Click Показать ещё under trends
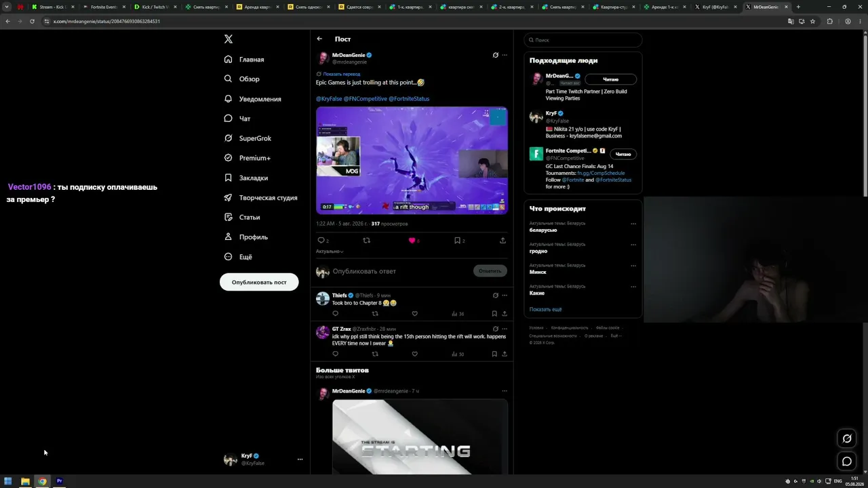 point(545,309)
